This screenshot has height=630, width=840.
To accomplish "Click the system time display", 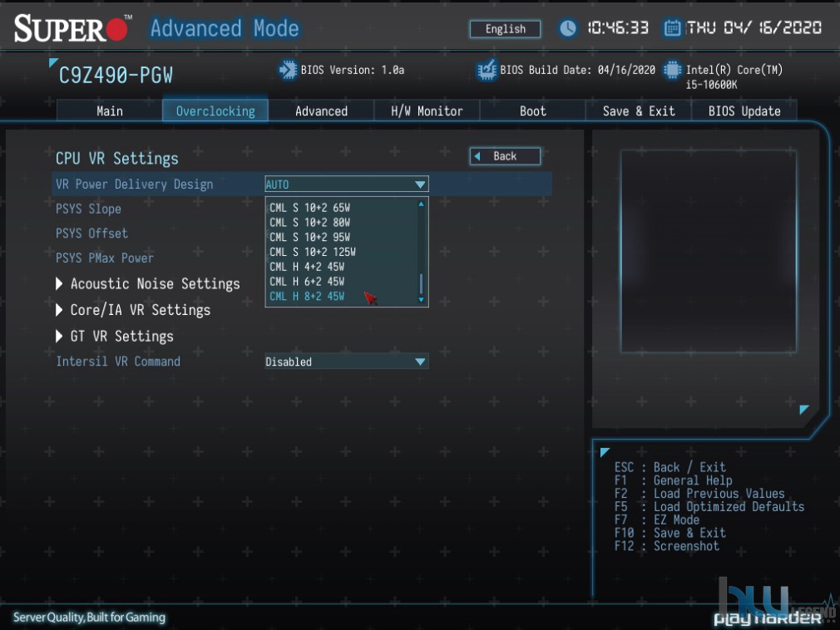I will (618, 27).
